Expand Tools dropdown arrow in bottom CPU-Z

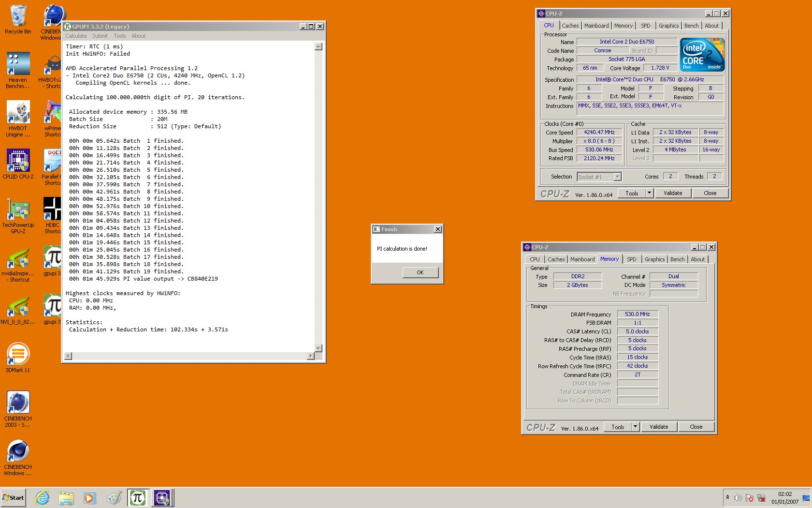tap(636, 427)
